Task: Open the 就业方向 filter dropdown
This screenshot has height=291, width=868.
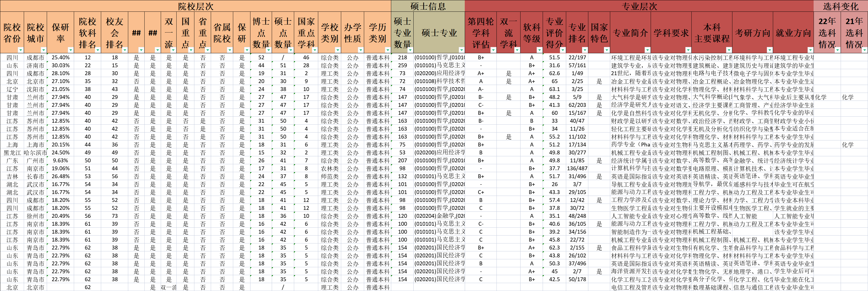Action: pos(810,50)
